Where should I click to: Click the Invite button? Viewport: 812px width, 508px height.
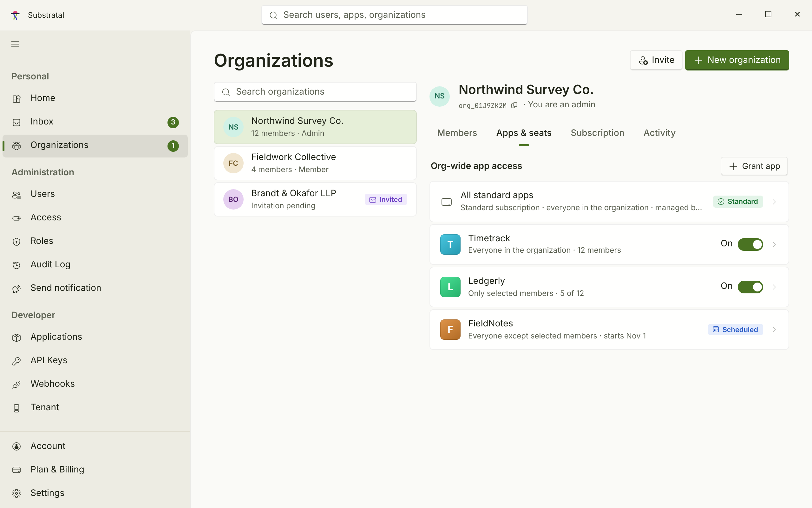[656, 60]
